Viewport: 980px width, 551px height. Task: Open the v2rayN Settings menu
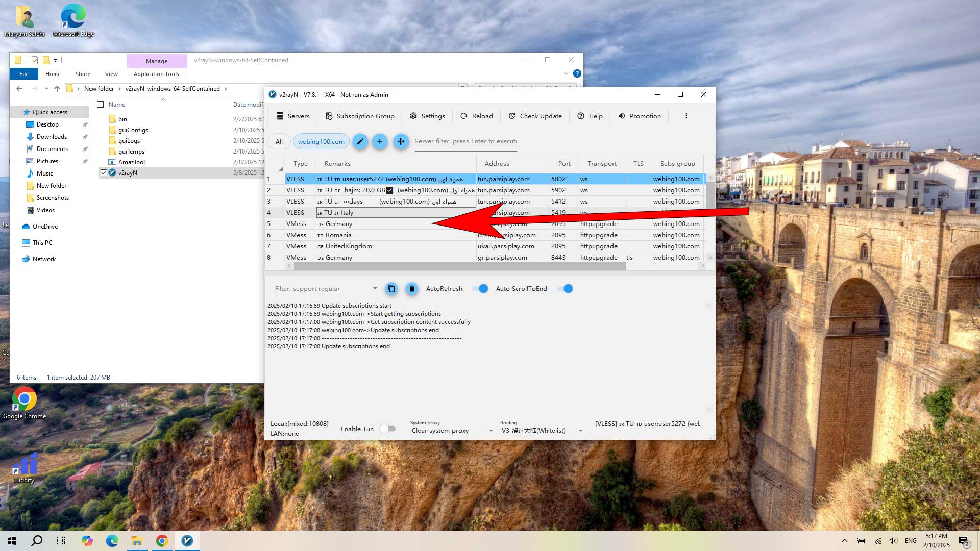[x=427, y=116]
